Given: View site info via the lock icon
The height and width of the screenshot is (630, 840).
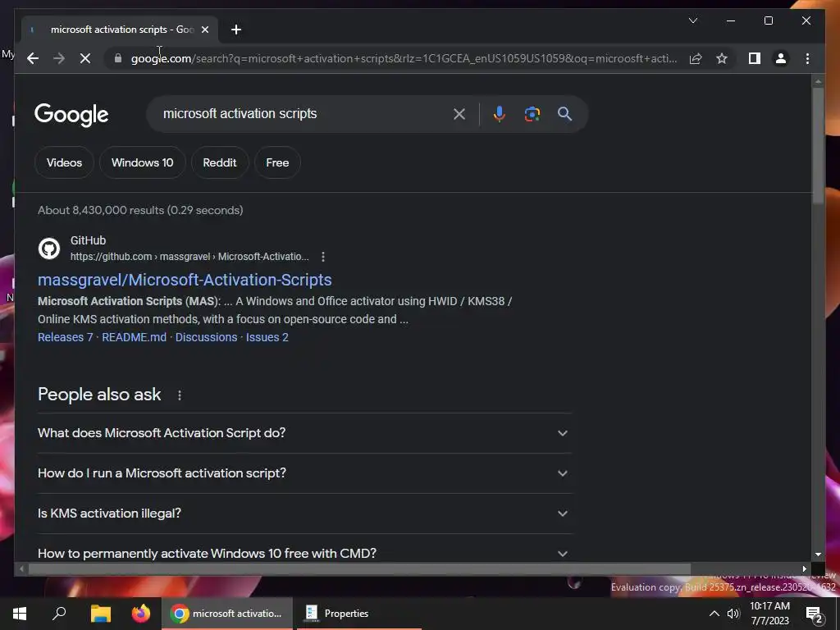Looking at the screenshot, I should coord(118,58).
